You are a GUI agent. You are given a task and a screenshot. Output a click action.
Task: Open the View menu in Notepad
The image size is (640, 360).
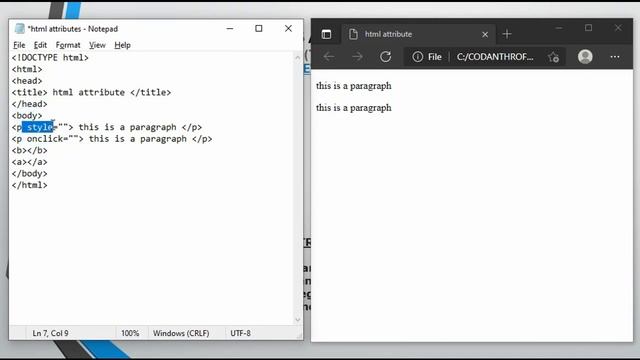(97, 45)
